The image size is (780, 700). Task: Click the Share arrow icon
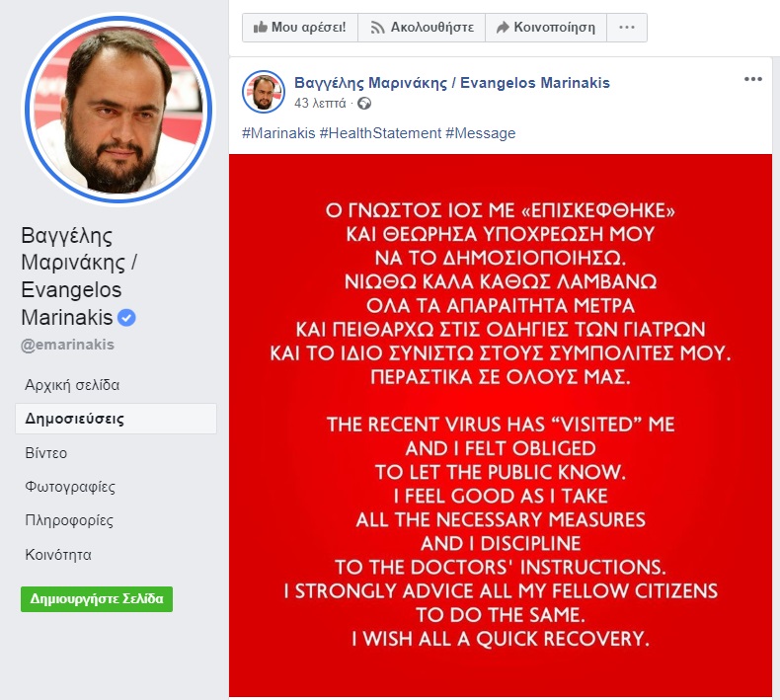coord(503,27)
